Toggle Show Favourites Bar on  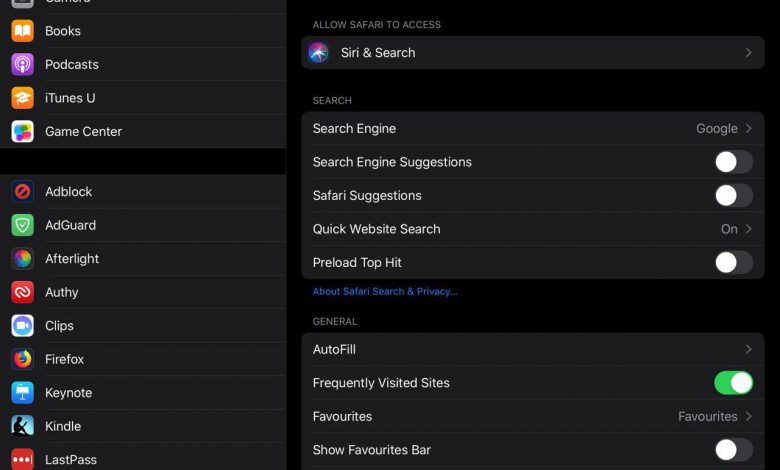pyautogui.click(x=733, y=450)
